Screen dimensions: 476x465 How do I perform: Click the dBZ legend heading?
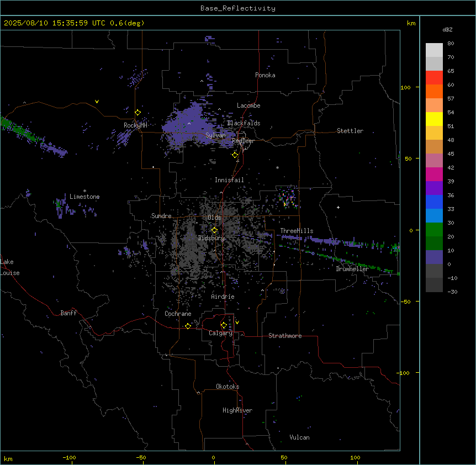coord(447,30)
